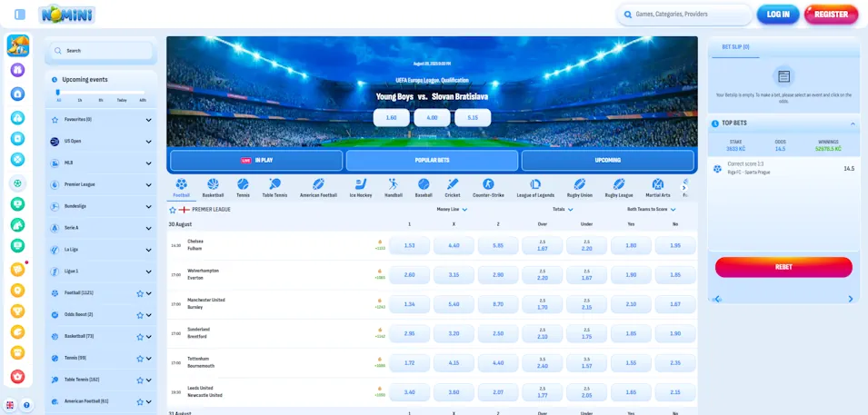The height and width of the screenshot is (415, 868).
Task: Toggle favourite star for Odds Boost (2)
Action: pos(140,315)
